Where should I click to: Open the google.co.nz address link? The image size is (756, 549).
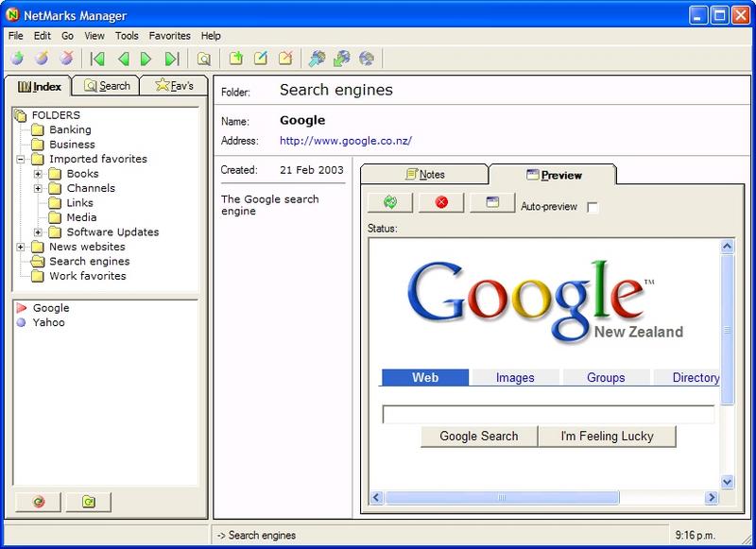tap(346, 141)
